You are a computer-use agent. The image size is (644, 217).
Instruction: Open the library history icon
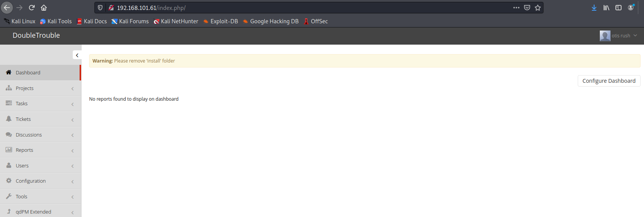coord(606,8)
